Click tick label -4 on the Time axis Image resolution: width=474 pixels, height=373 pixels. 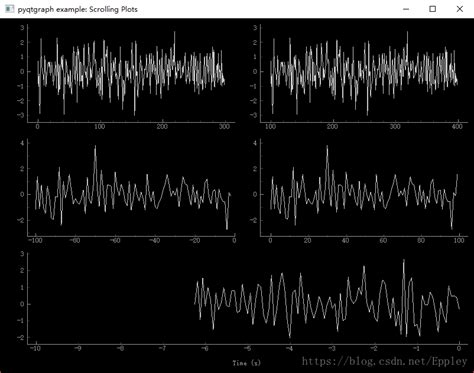point(289,348)
